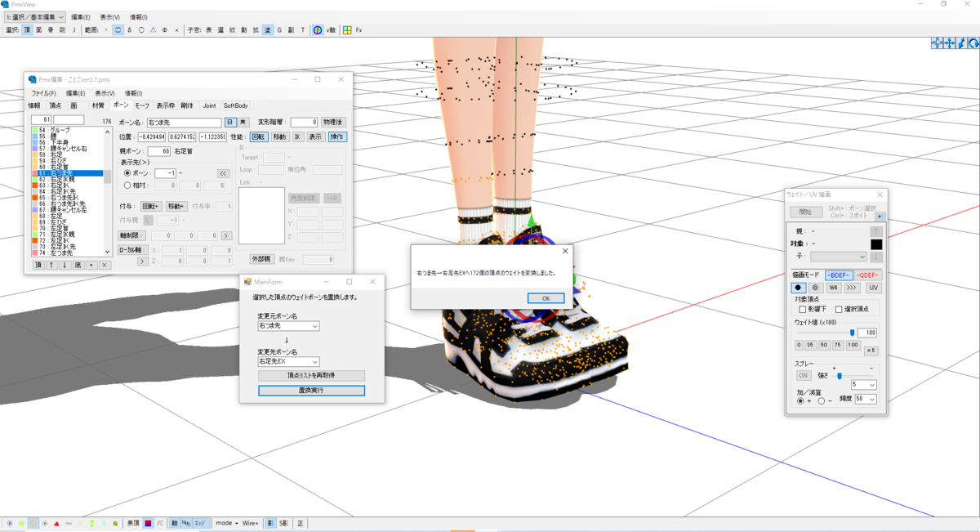
Task: Toggle エッジ edge display in bottom bar
Action: 200,523
